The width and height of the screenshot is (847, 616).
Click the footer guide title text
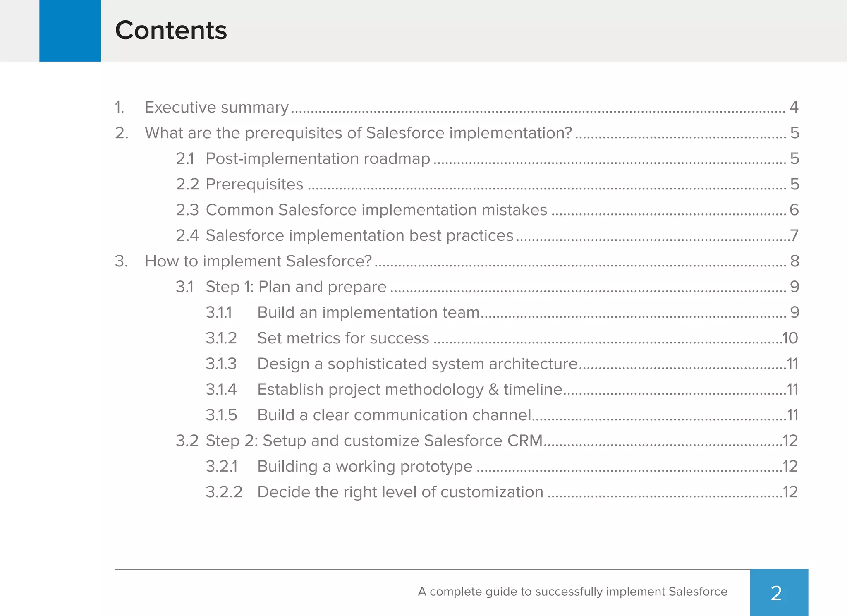coord(572,592)
